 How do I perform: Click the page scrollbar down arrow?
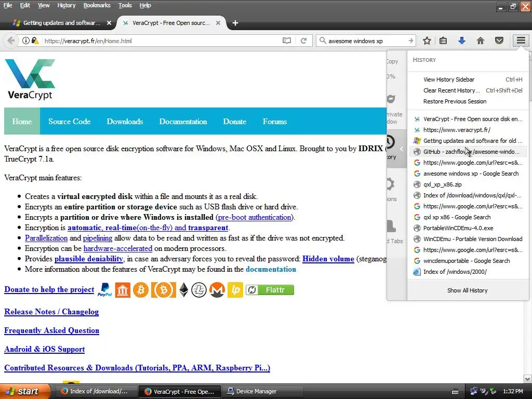pyautogui.click(x=527, y=379)
